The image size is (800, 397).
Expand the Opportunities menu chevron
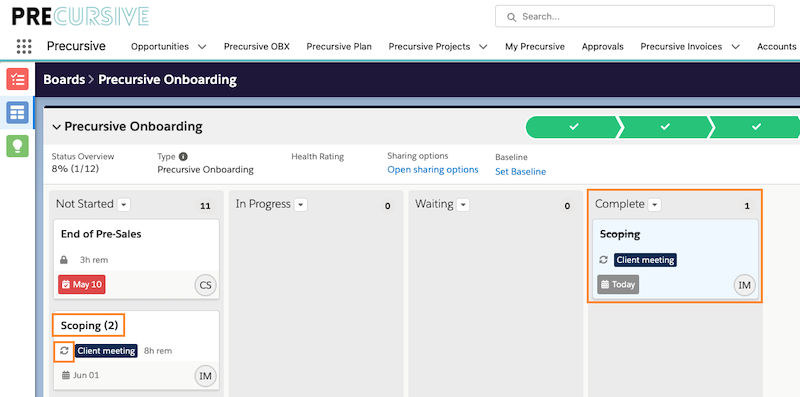click(x=202, y=46)
